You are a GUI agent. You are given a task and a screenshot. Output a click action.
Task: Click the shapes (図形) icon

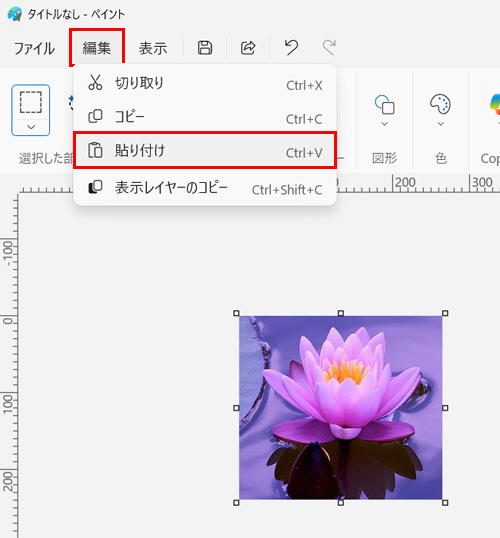(385, 105)
